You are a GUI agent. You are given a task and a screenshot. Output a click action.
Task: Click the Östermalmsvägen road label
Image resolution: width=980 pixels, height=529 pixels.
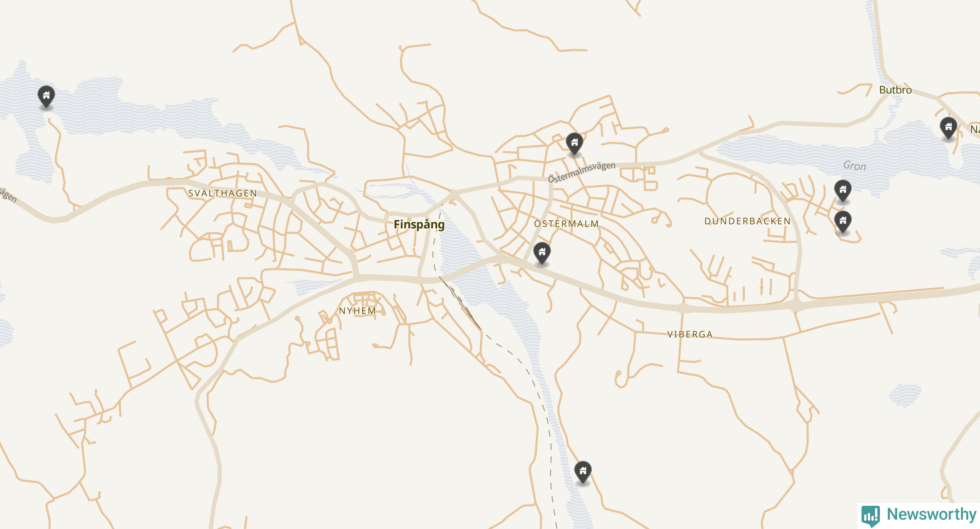pyautogui.click(x=581, y=172)
